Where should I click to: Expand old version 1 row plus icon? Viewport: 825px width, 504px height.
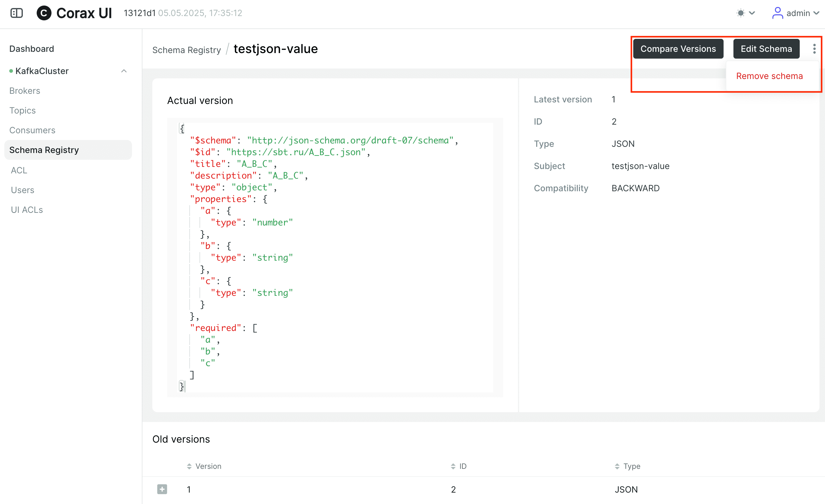pos(162,489)
